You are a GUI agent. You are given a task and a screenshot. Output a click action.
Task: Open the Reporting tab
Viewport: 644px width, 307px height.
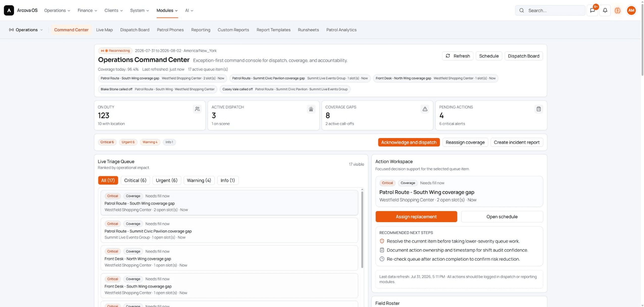point(201,30)
